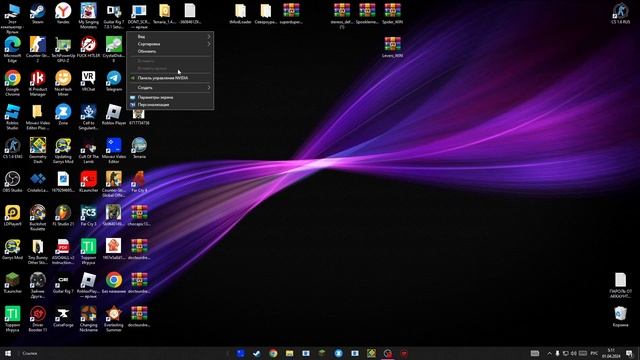640x360 pixels.
Task: Open Параметры экрана from context menu
Action: [x=170, y=97]
